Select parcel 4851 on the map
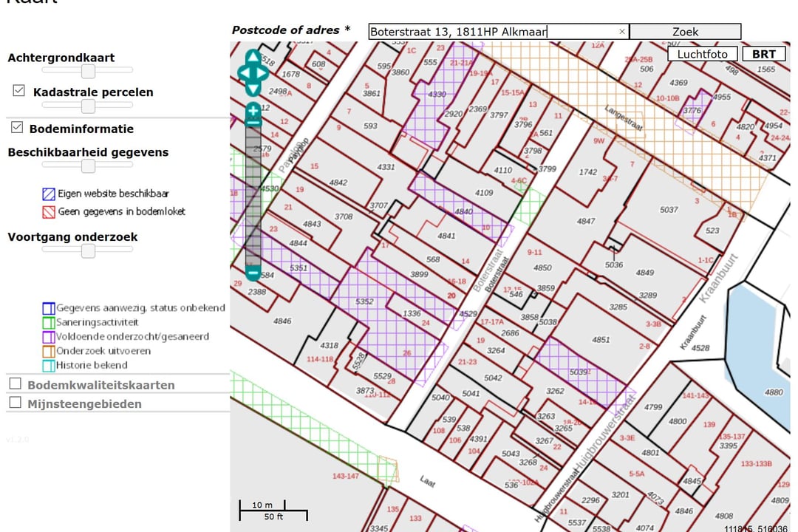798x532 pixels. click(601, 340)
